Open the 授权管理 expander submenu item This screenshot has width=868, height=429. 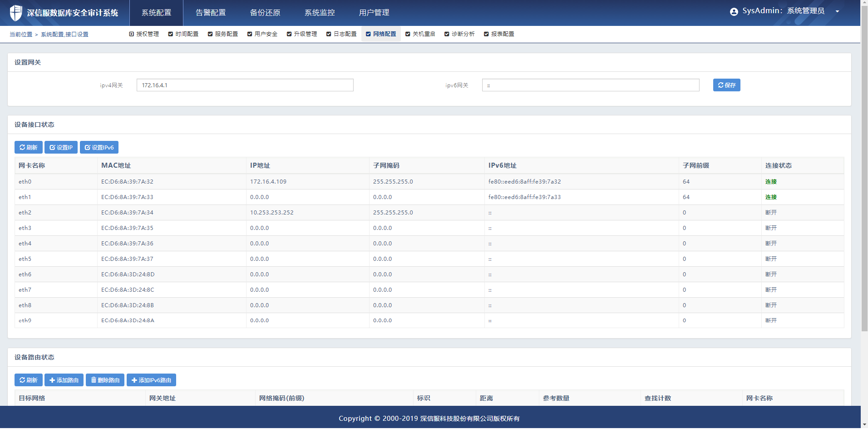(x=144, y=34)
